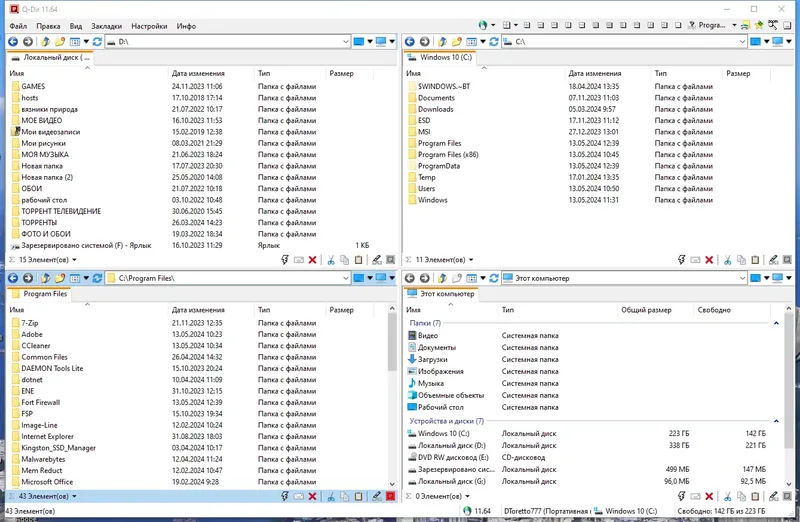Collapse the Устройства и диски (7) group
The height and width of the screenshot is (522, 800).
(776, 421)
